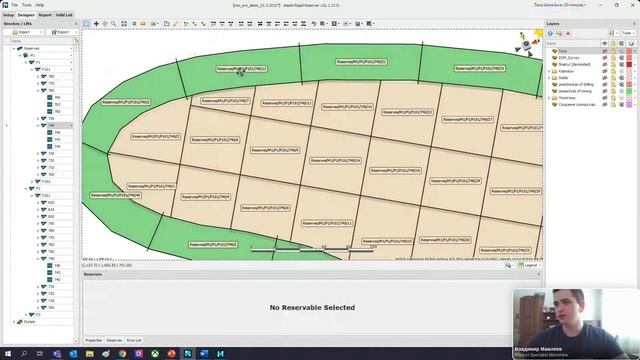640x360 pixels.
Task: Click the Name filter field in Benches panel
Action: click(41, 41)
